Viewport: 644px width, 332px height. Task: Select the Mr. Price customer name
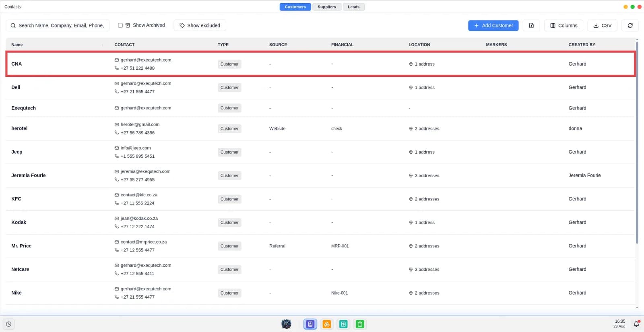click(21, 246)
